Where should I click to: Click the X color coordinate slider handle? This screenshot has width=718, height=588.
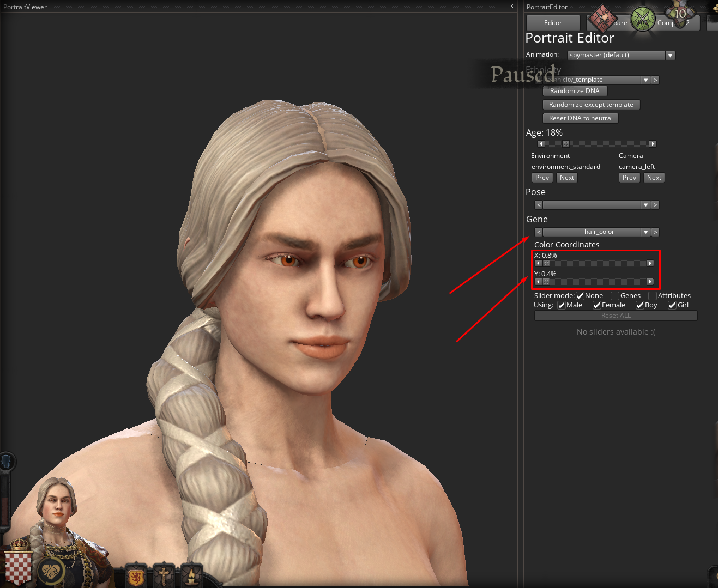click(546, 263)
